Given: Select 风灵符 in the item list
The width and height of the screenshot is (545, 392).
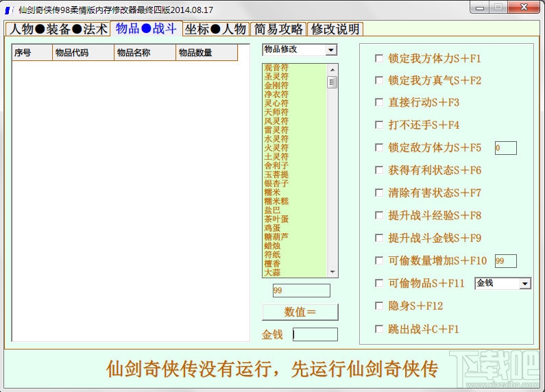Looking at the screenshot, I should pyautogui.click(x=276, y=121).
